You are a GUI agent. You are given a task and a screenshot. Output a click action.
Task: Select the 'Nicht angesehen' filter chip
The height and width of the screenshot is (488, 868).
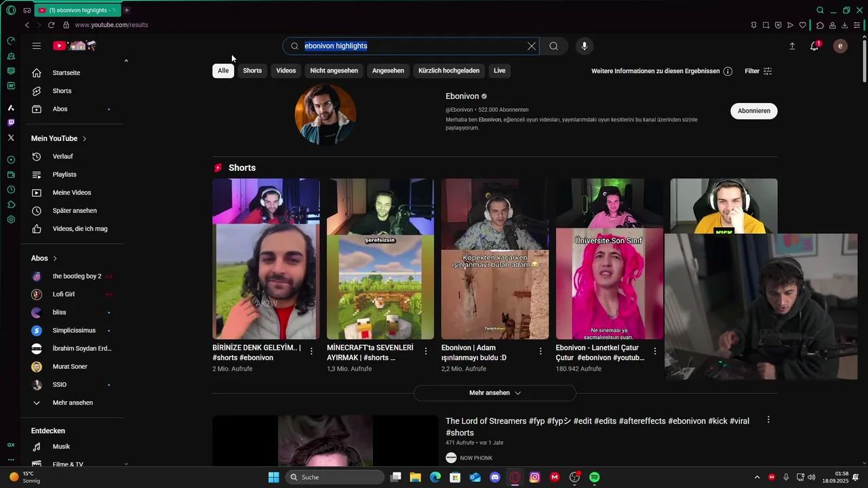click(x=334, y=70)
